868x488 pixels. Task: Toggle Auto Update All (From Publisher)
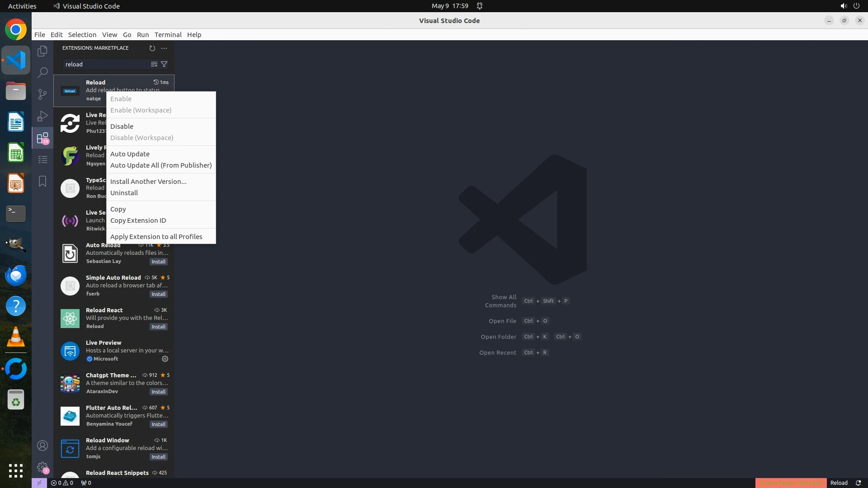[160, 165]
